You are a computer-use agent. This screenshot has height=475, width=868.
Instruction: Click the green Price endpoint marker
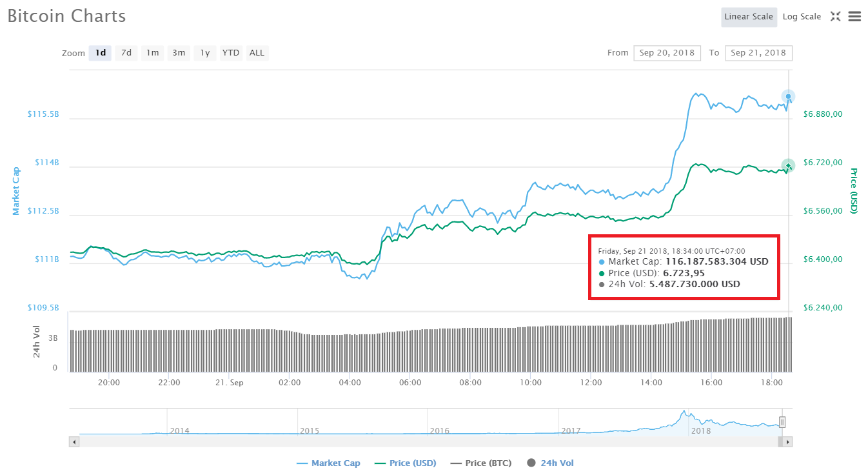click(x=788, y=166)
